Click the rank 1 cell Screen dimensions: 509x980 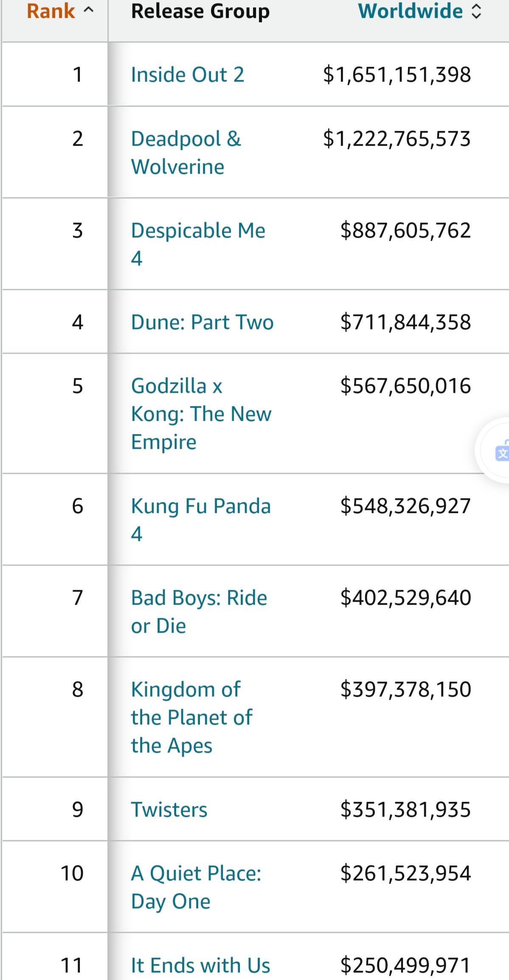click(x=77, y=75)
